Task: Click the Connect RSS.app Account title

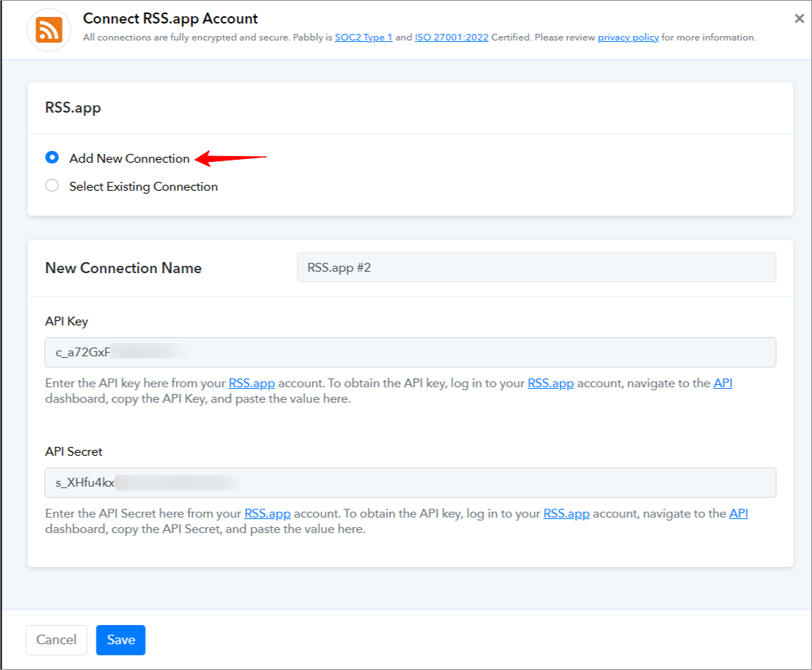Action: pos(170,18)
